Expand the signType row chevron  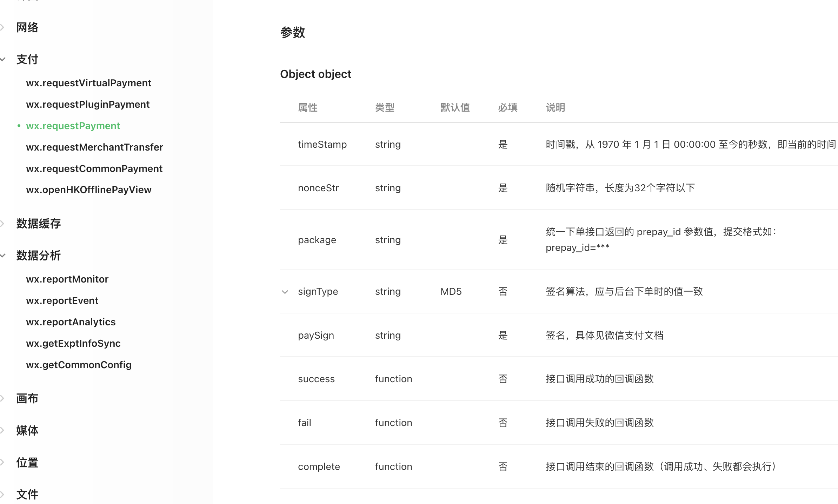pos(285,292)
